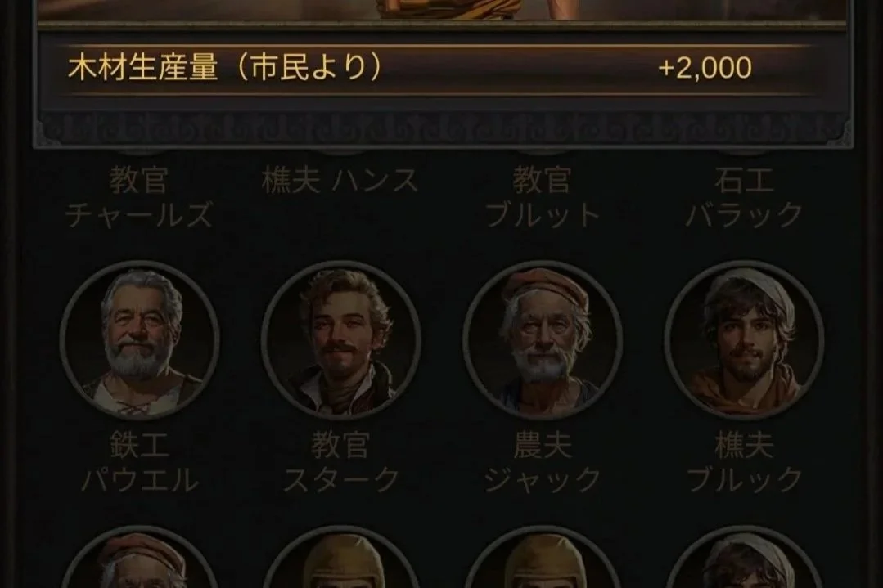Tap the 農夫 ジャック text label
The image size is (883, 588).
[543, 463]
